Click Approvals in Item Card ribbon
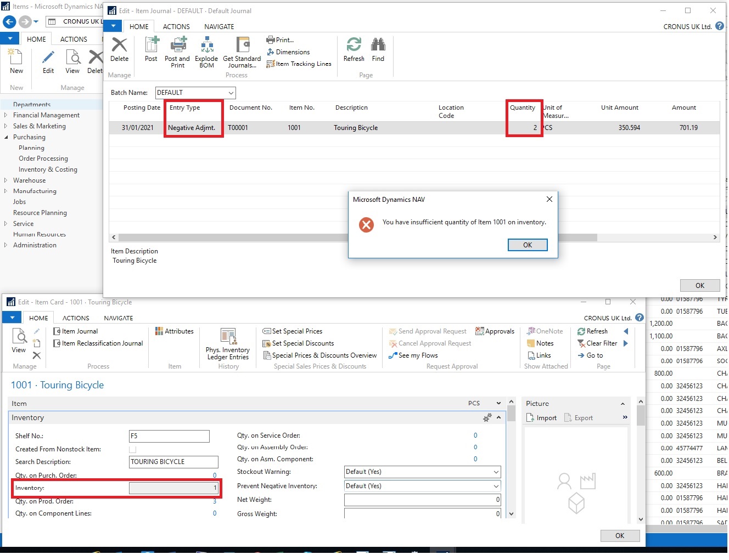 (495, 331)
